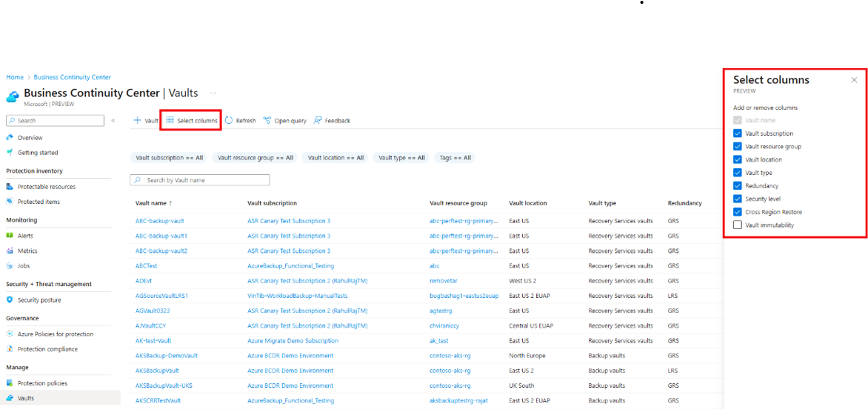
Task: Open Protection policies menu item
Action: 43,383
